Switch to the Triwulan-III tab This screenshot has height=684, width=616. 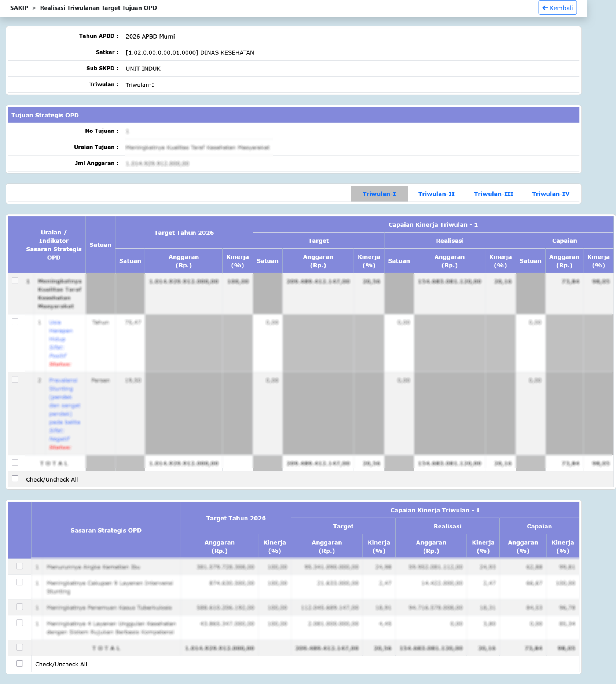[x=493, y=194]
